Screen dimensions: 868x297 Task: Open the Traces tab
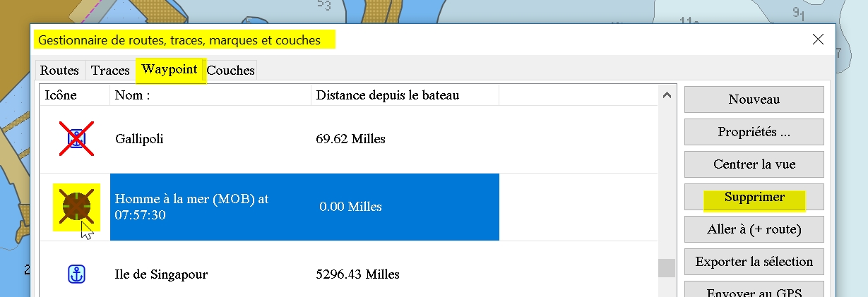(x=110, y=71)
